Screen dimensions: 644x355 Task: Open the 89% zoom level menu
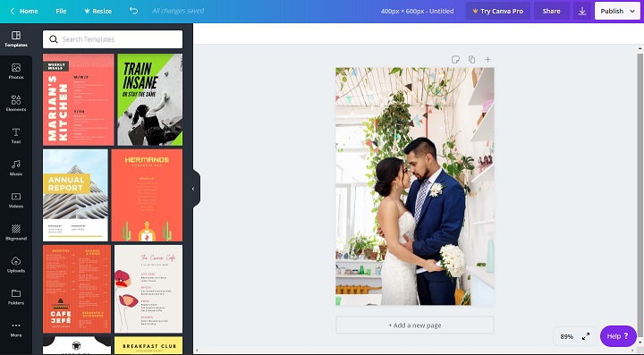coord(566,336)
